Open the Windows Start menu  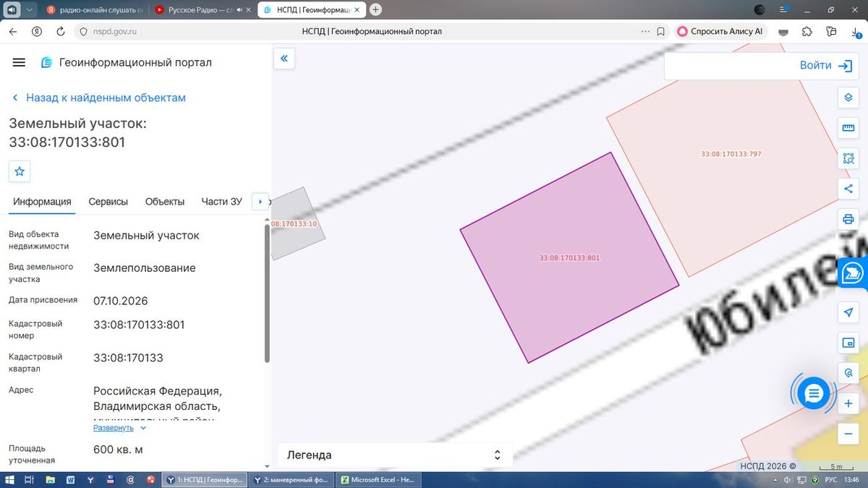click(9, 479)
